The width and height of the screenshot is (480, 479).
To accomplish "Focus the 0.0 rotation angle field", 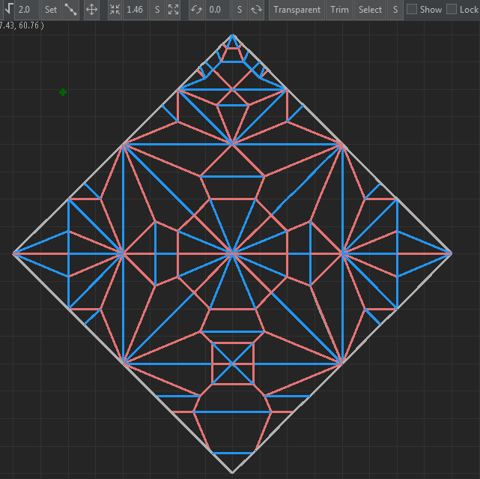I will (218, 10).
